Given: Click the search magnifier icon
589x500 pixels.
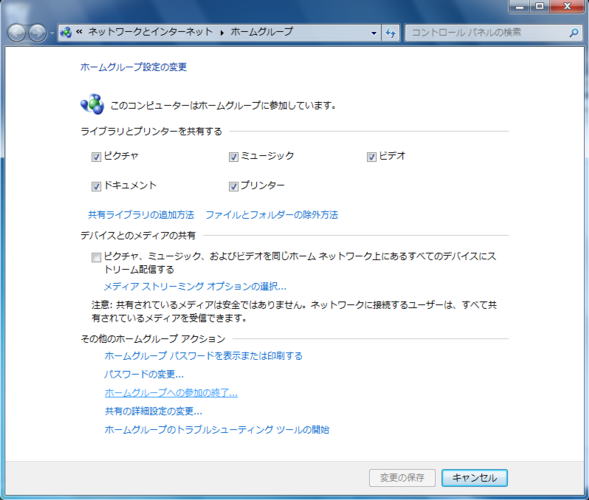Looking at the screenshot, I should (x=574, y=33).
